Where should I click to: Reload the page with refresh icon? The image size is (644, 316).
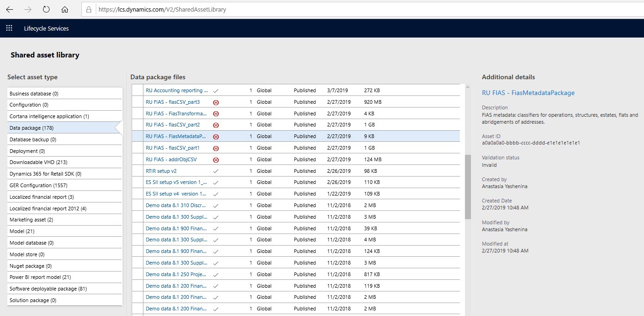click(46, 9)
